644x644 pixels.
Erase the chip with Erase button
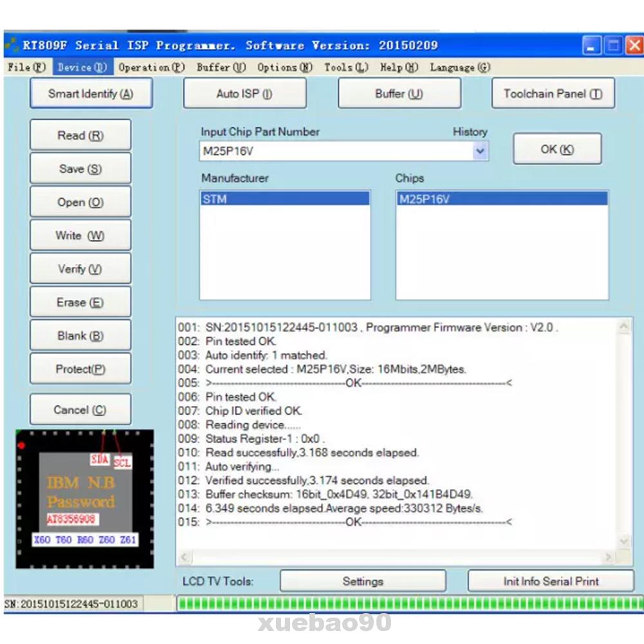click(x=80, y=302)
